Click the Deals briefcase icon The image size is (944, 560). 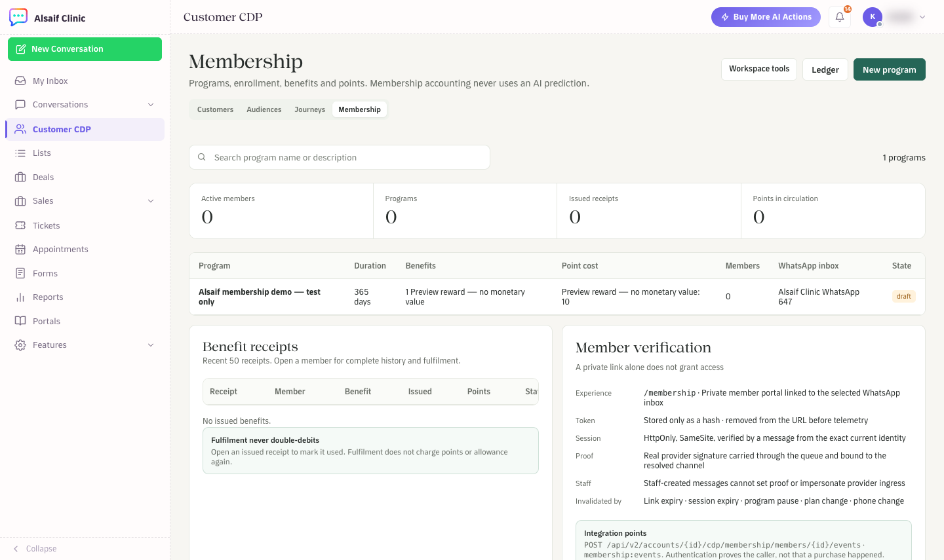coord(20,177)
